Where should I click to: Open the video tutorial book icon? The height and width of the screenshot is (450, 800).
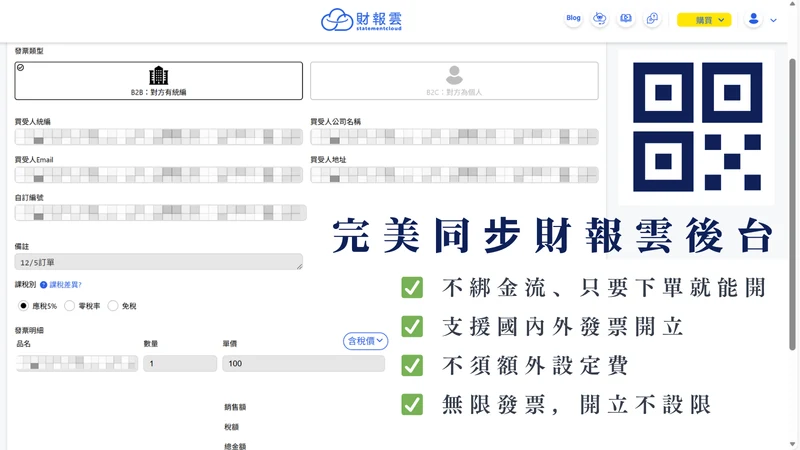pos(626,19)
